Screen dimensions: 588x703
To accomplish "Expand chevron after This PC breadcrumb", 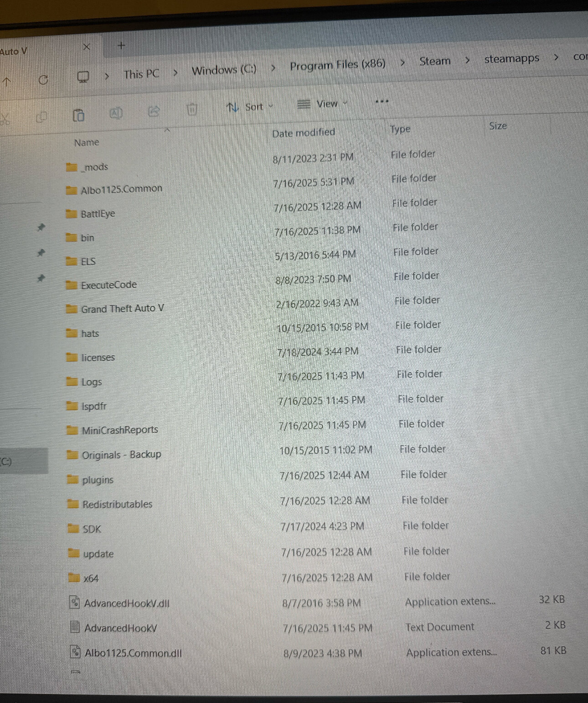I will click(175, 72).
